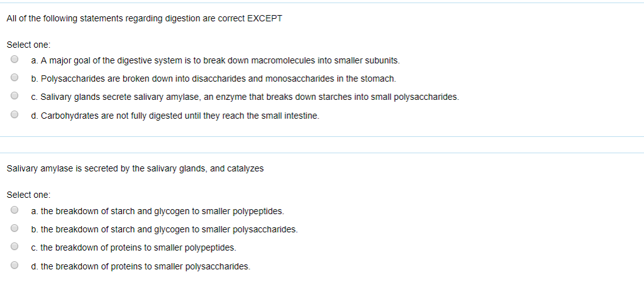Click 'Select one:' label under the digestion question

[28, 45]
